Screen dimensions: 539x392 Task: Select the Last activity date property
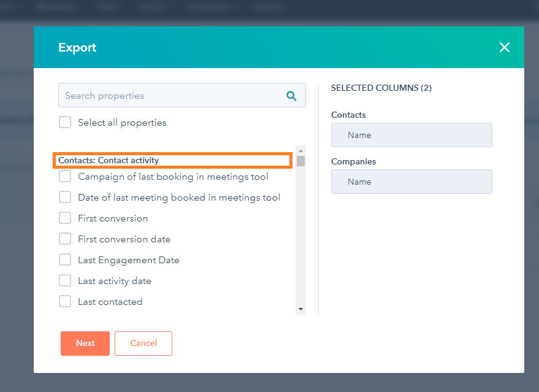pos(65,280)
